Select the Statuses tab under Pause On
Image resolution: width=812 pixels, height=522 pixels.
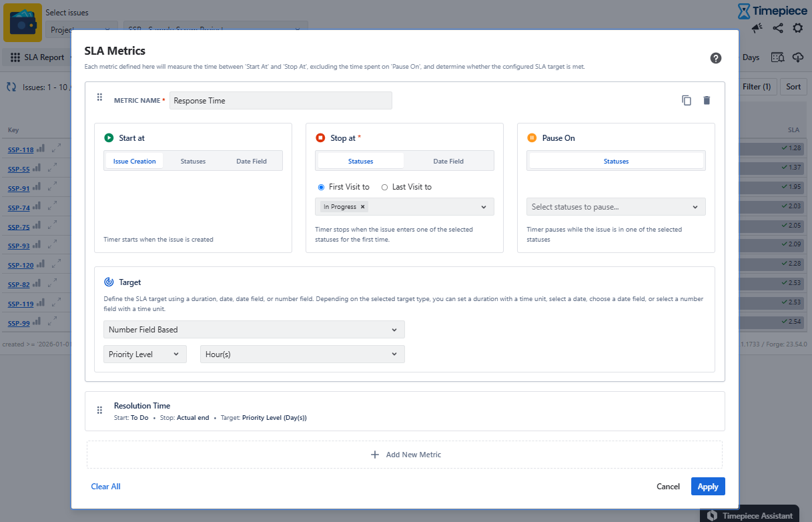pyautogui.click(x=616, y=161)
